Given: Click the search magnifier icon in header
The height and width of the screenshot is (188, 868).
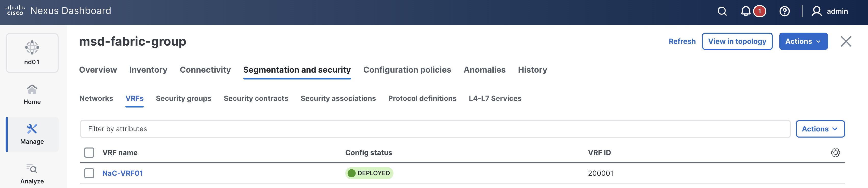Looking at the screenshot, I should (x=722, y=11).
